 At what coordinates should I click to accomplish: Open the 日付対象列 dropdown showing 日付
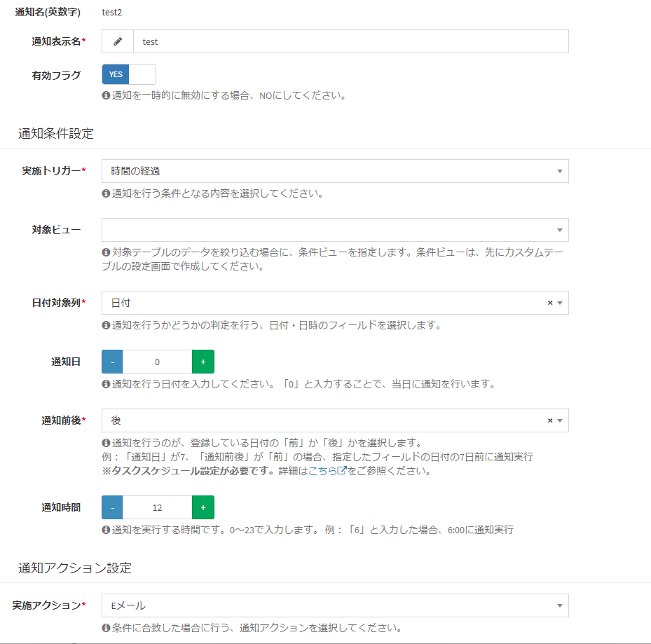(335, 303)
